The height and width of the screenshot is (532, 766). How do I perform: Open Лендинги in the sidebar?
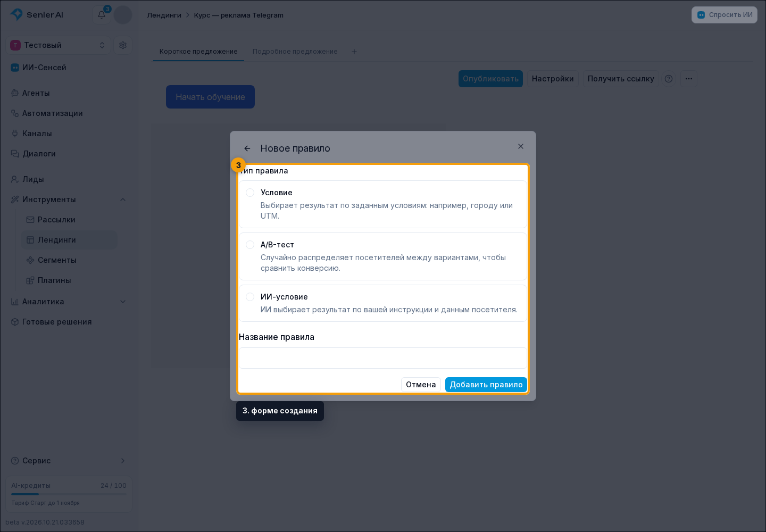69,240
